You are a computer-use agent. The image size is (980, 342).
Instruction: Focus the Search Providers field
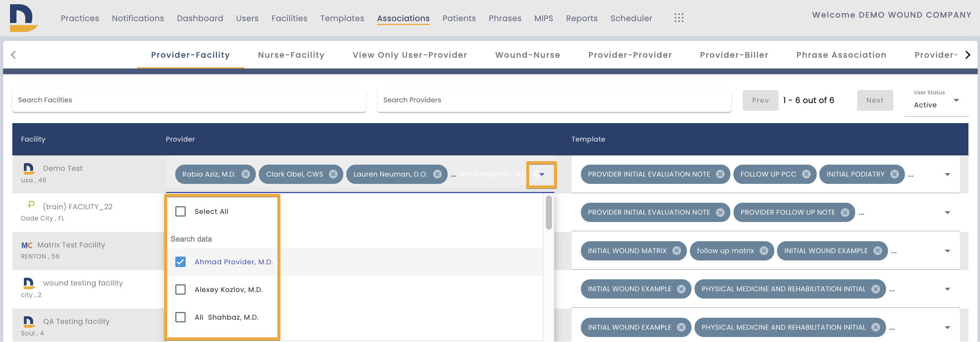(x=554, y=100)
